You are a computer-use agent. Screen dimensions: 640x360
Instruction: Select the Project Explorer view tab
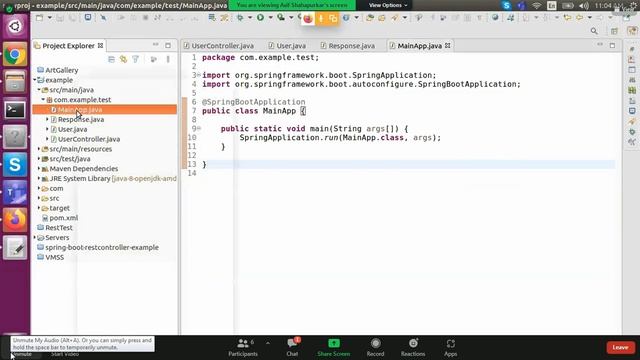click(x=69, y=46)
